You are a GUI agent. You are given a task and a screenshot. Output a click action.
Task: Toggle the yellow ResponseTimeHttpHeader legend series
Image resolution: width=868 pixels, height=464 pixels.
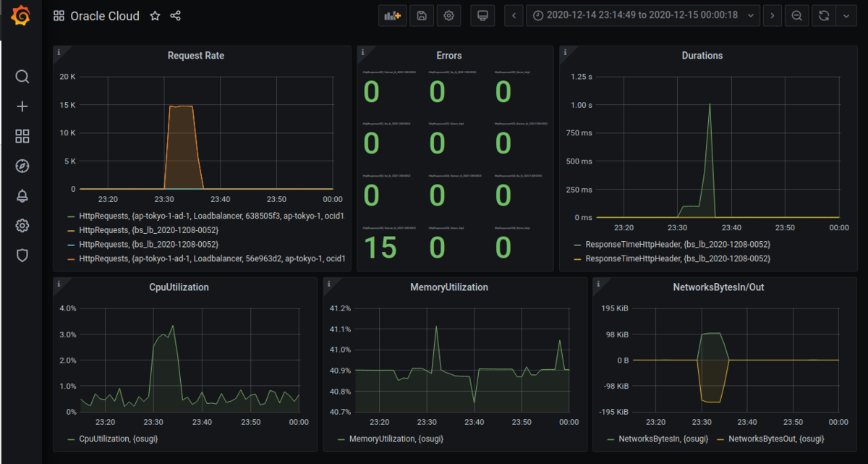click(x=677, y=258)
